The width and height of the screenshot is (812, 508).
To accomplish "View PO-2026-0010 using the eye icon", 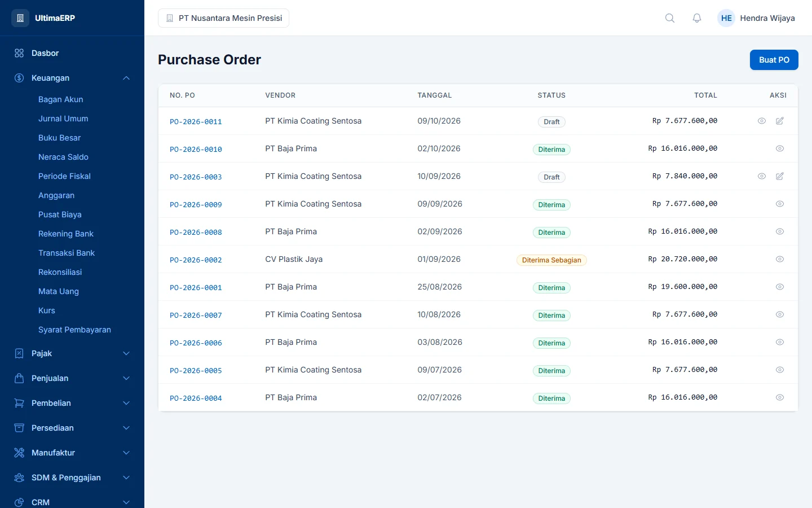I will (780, 148).
